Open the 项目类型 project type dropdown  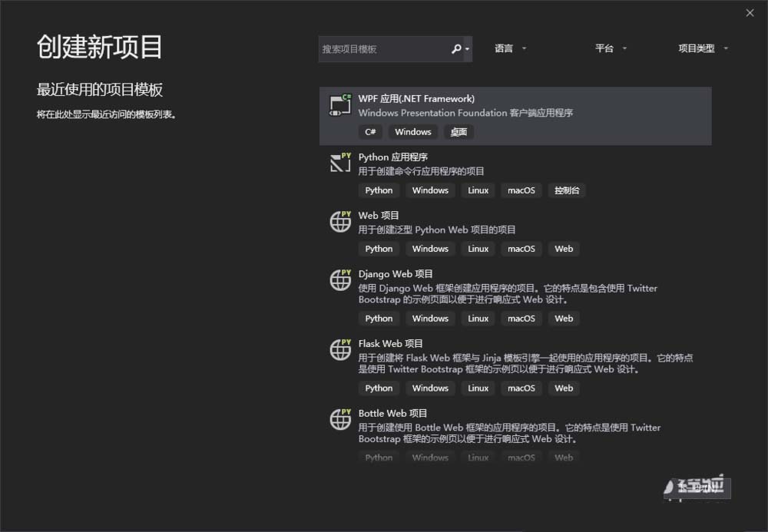703,48
